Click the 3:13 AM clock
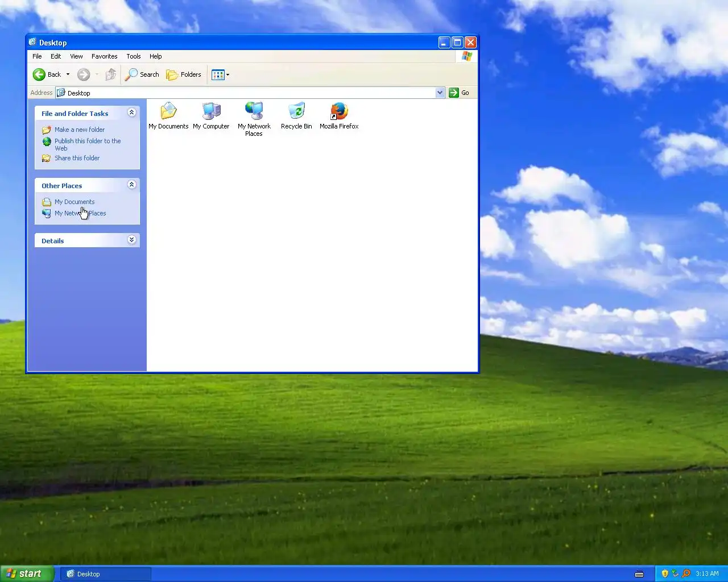This screenshot has height=582, width=728. coord(707,573)
